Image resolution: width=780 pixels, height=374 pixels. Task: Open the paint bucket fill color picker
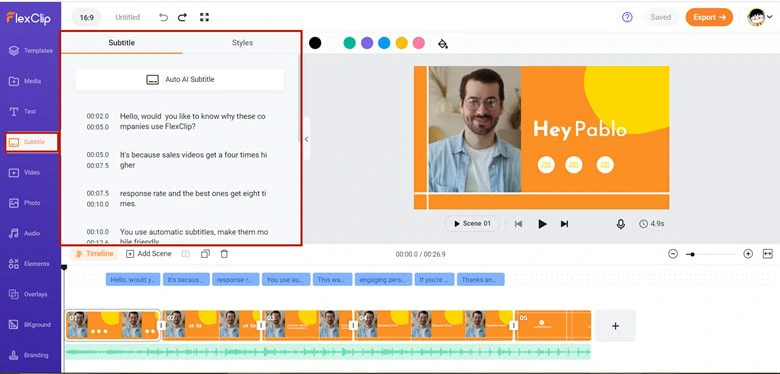tap(443, 43)
